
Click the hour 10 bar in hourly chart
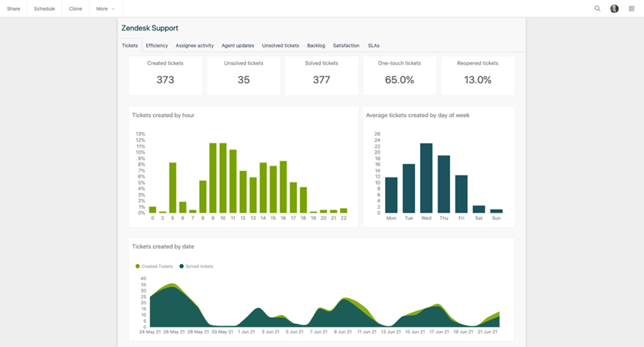[223, 177]
